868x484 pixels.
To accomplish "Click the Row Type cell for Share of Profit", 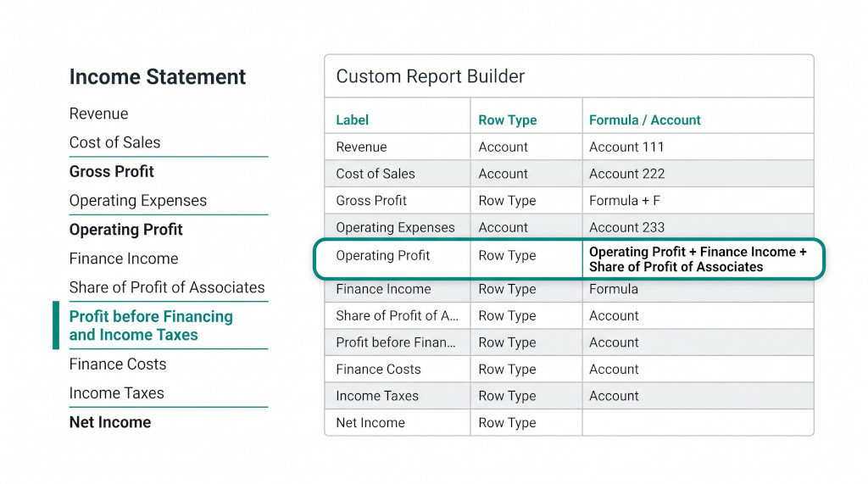I will point(526,315).
